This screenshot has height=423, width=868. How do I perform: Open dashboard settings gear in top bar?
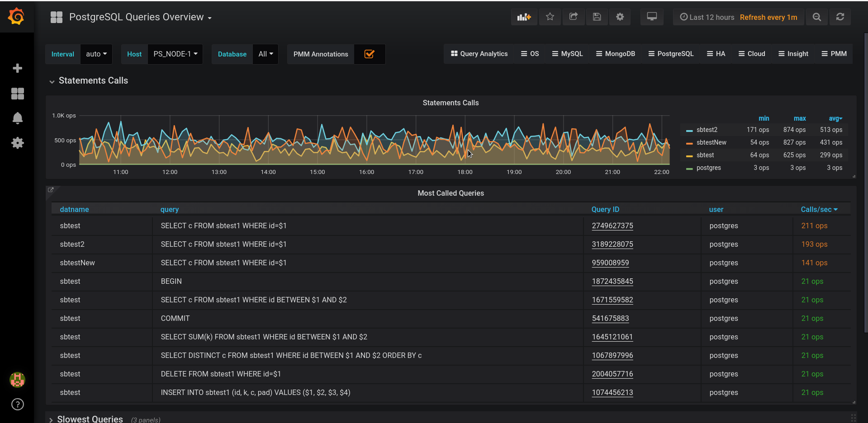[620, 17]
